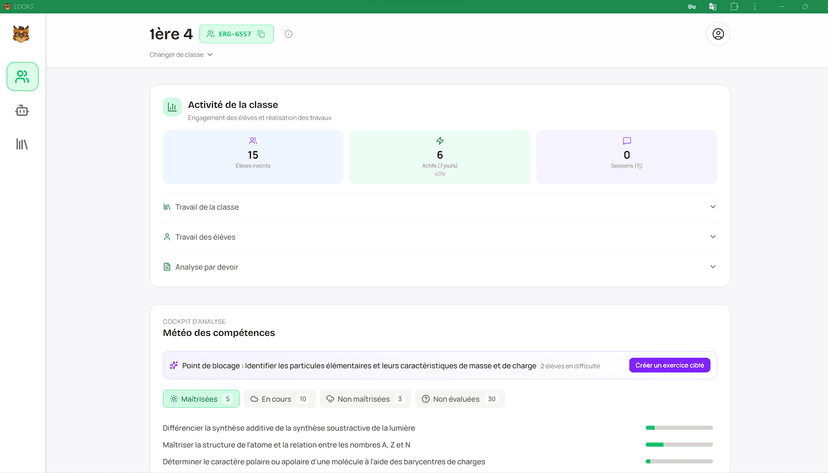The image size is (828, 473).
Task: Click the Créer un exercice ciblé button
Action: click(669, 365)
